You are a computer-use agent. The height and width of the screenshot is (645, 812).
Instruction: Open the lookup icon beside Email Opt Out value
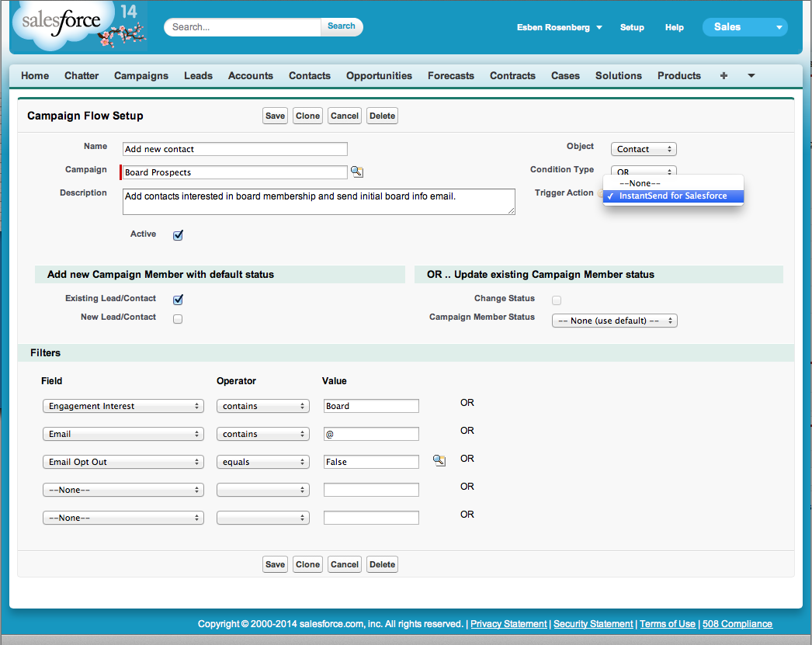tap(439, 460)
